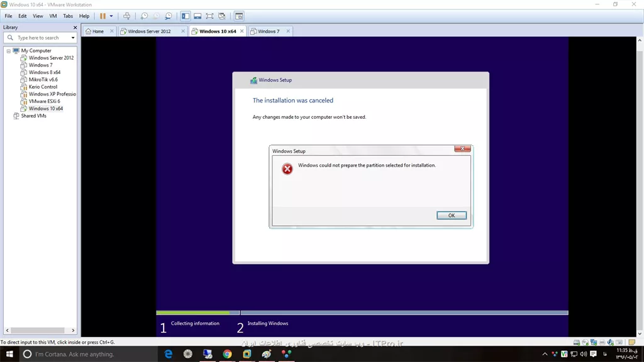Take a snapshot using the toolbar clock icon
The width and height of the screenshot is (644, 362).
pos(144,16)
